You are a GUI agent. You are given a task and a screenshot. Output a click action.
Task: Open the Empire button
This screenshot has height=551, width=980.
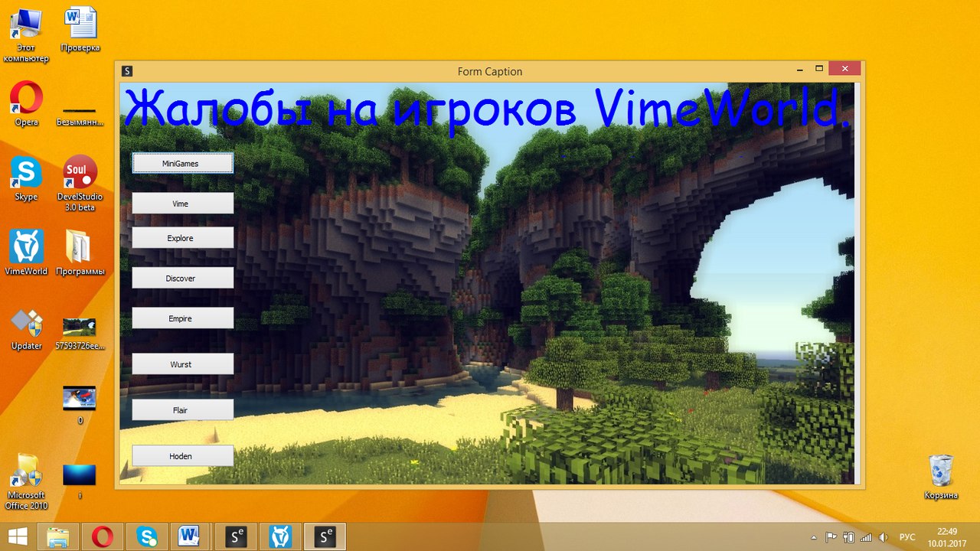(x=182, y=318)
